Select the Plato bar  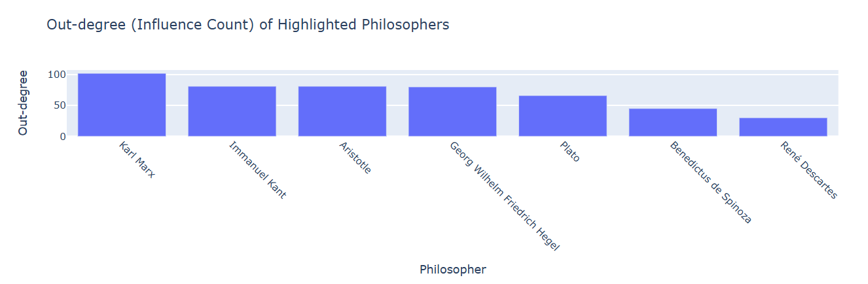tap(562, 116)
